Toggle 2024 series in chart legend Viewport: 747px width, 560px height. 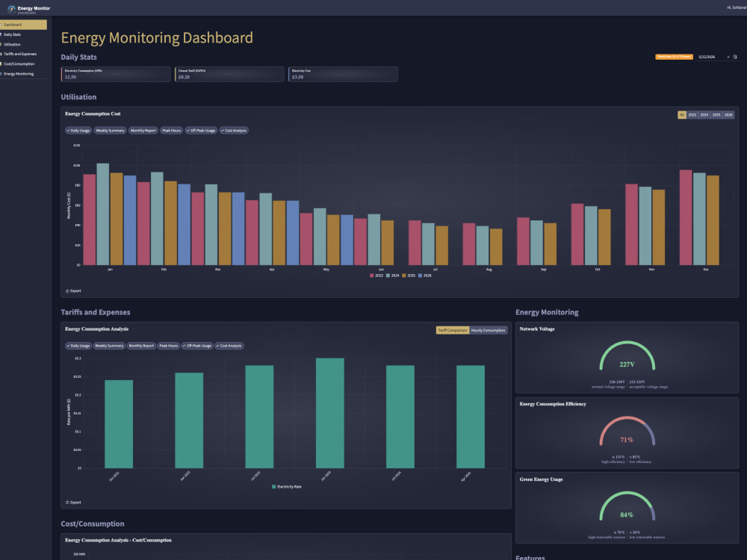pyautogui.click(x=393, y=276)
